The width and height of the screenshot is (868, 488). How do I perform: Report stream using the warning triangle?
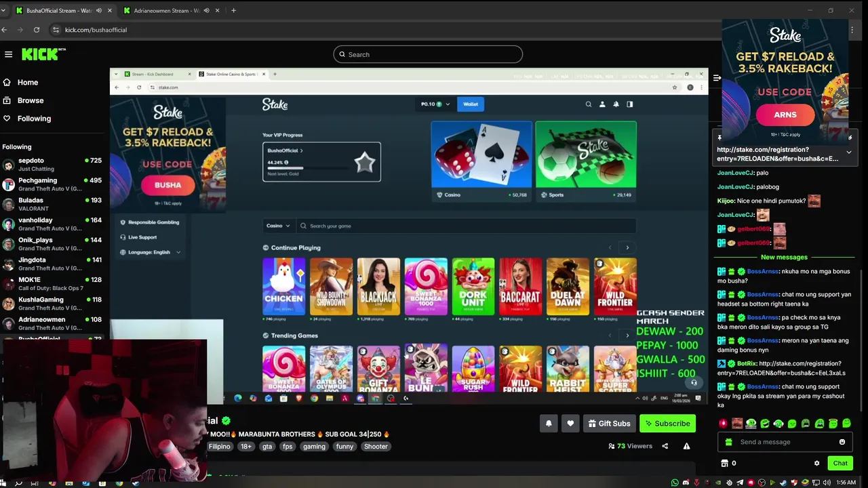686,446
